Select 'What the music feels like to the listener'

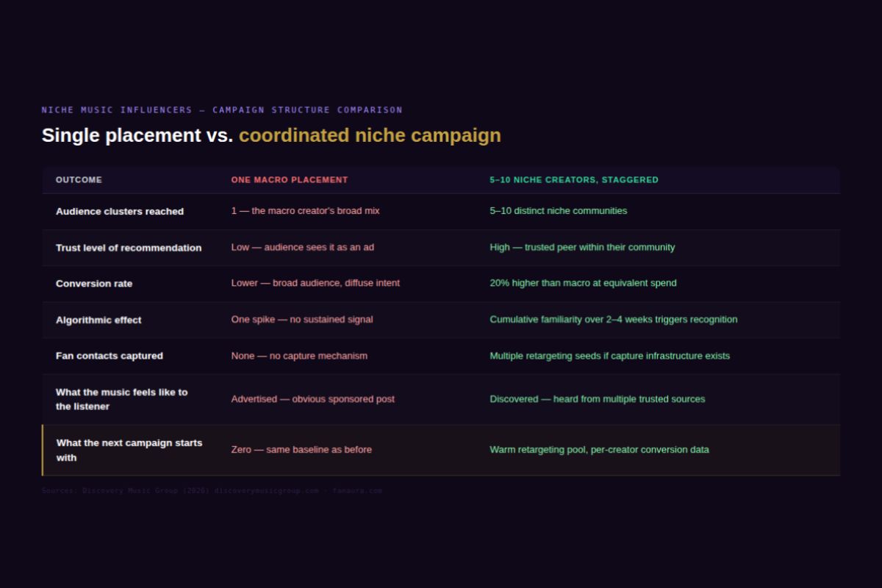tap(122, 399)
